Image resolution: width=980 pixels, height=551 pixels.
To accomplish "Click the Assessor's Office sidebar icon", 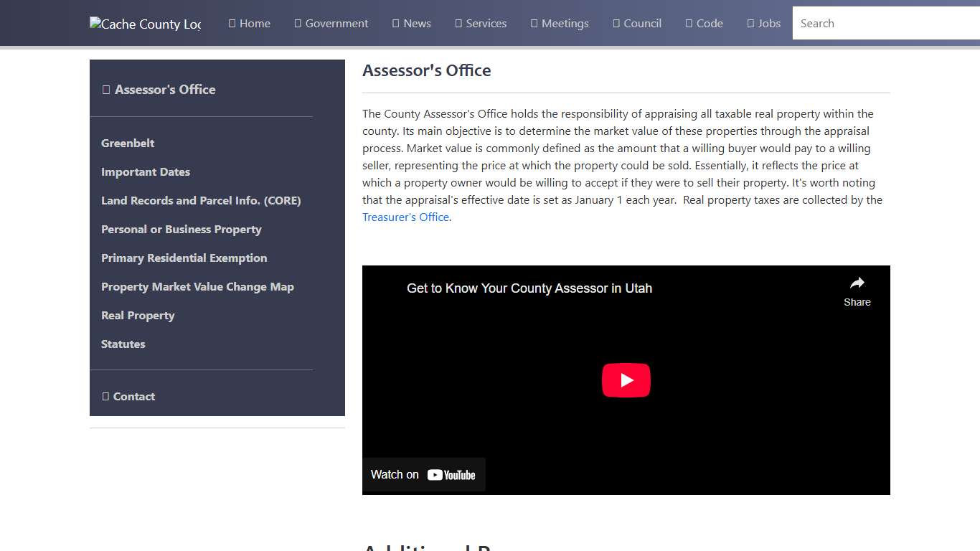I will click(x=106, y=89).
